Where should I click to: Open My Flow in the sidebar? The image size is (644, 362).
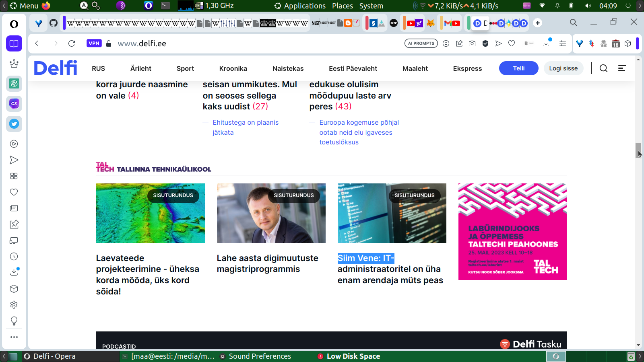[x=14, y=160]
